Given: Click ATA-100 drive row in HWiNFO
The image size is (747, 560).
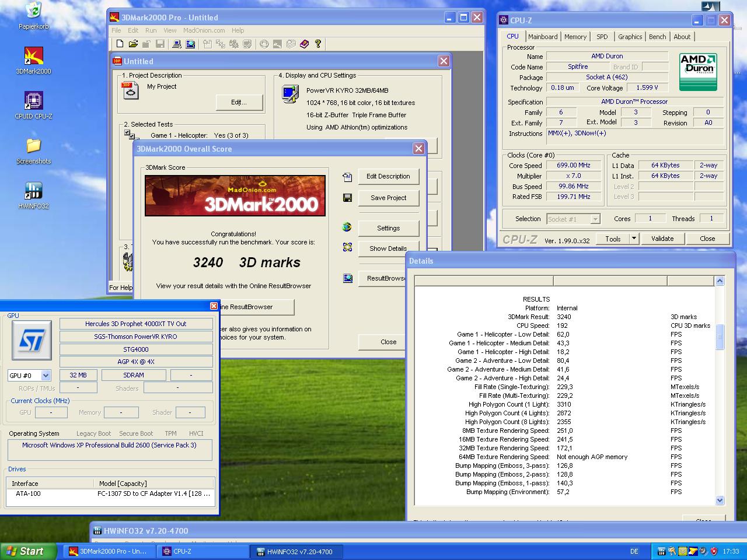Looking at the screenshot, I should point(110,494).
